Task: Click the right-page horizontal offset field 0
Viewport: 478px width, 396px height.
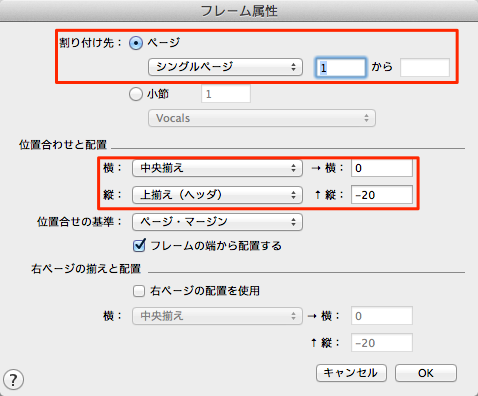Action: click(x=382, y=316)
